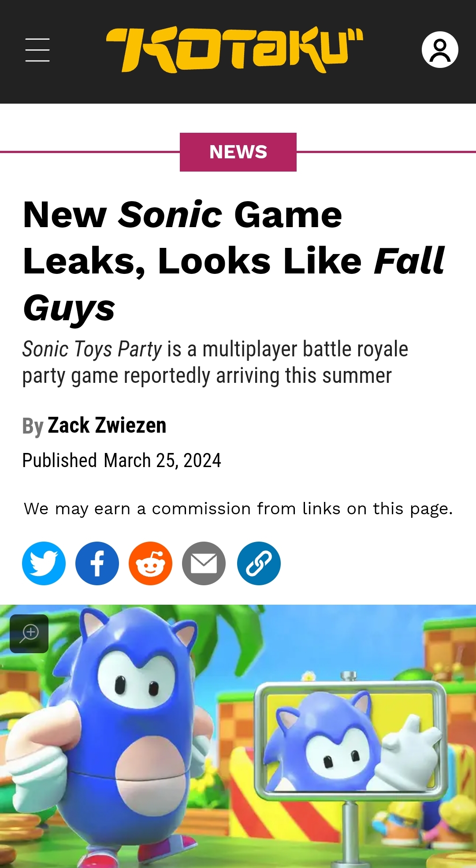Enlarge the image using the magnifier icon
Screen dimensions: 476x868
pos(29,633)
